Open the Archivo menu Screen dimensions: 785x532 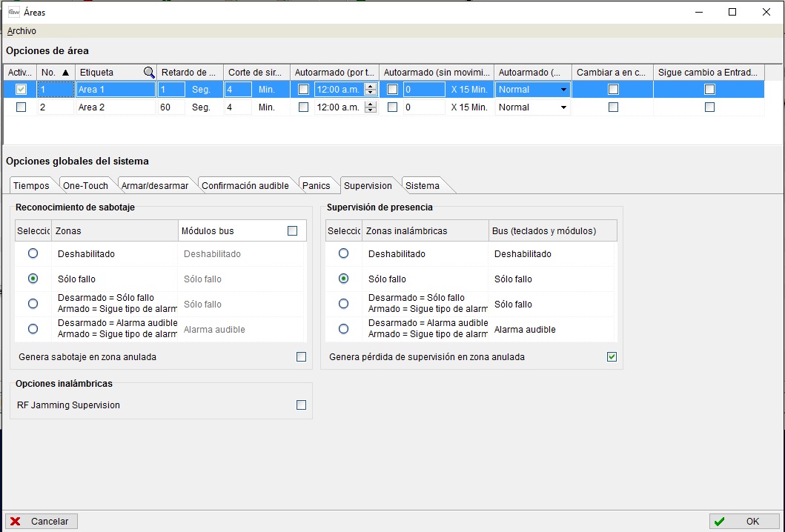click(21, 31)
